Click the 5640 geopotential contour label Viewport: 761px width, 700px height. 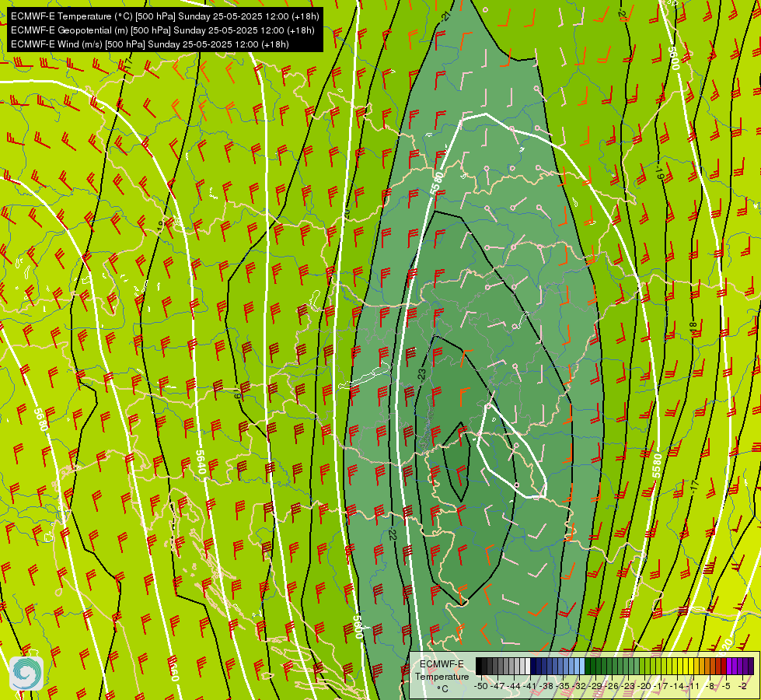point(201,462)
